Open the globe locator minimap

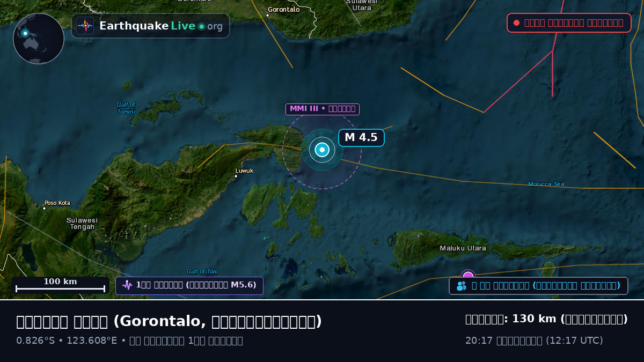coord(39,39)
